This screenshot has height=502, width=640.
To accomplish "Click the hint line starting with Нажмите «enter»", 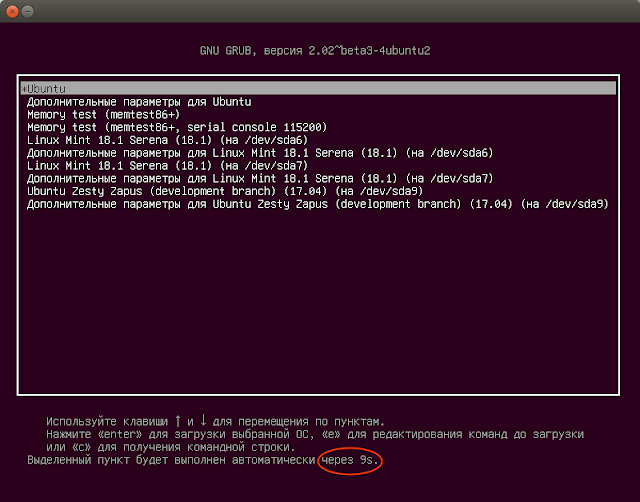I will coord(315,434).
